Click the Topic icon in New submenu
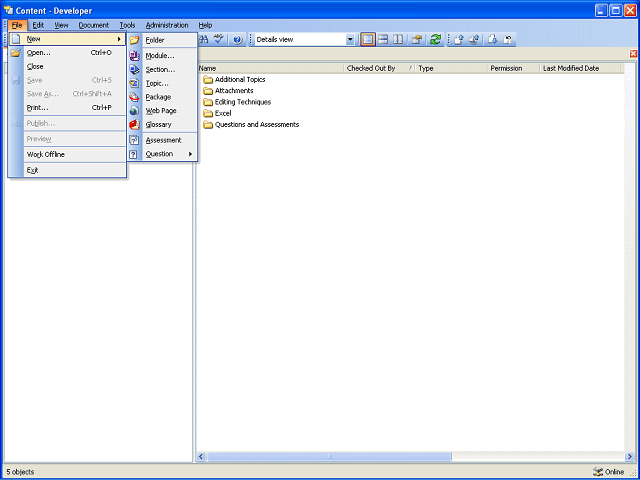Viewport: 640px width, 480px height. point(134,84)
